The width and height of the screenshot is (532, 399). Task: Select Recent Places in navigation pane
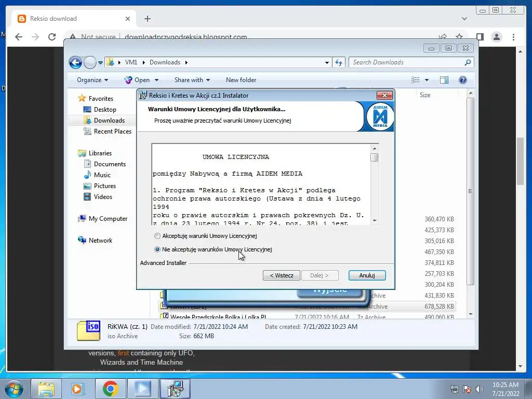[113, 131]
